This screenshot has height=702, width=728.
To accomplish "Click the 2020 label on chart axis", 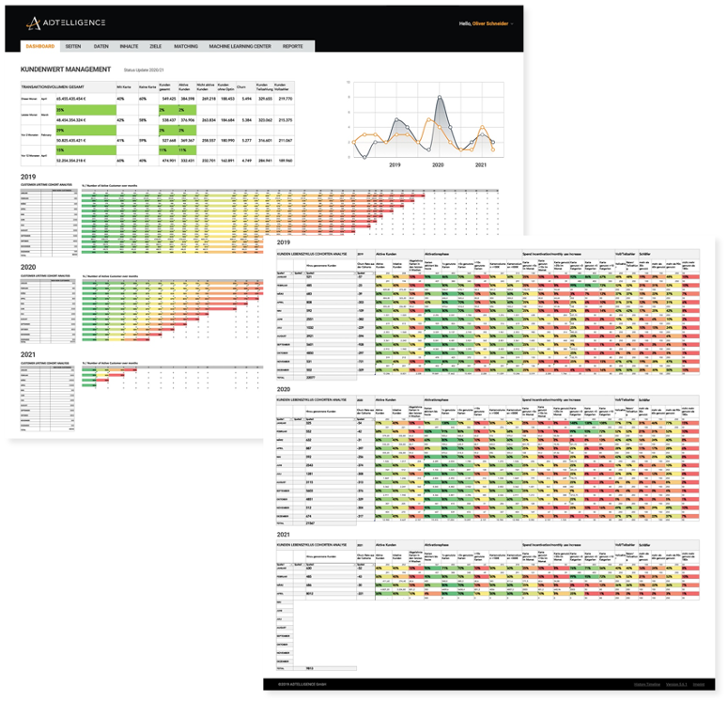I will [x=438, y=165].
